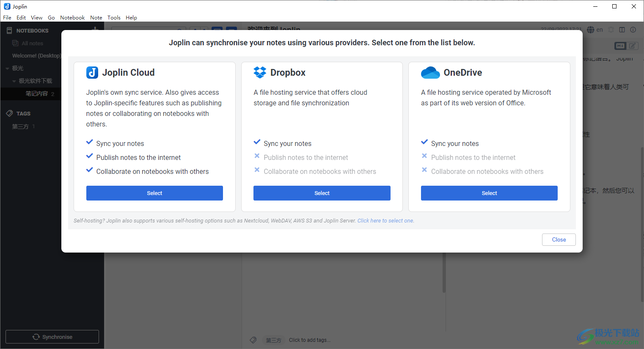Switch to rich text editor toggle
Screen dimensions: 644x349
(633, 46)
